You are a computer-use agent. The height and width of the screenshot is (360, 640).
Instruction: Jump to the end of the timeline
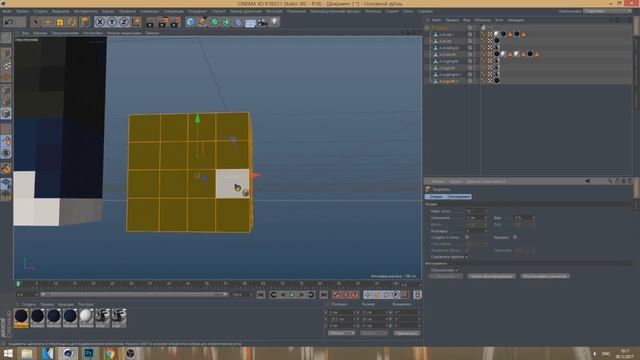(x=324, y=295)
